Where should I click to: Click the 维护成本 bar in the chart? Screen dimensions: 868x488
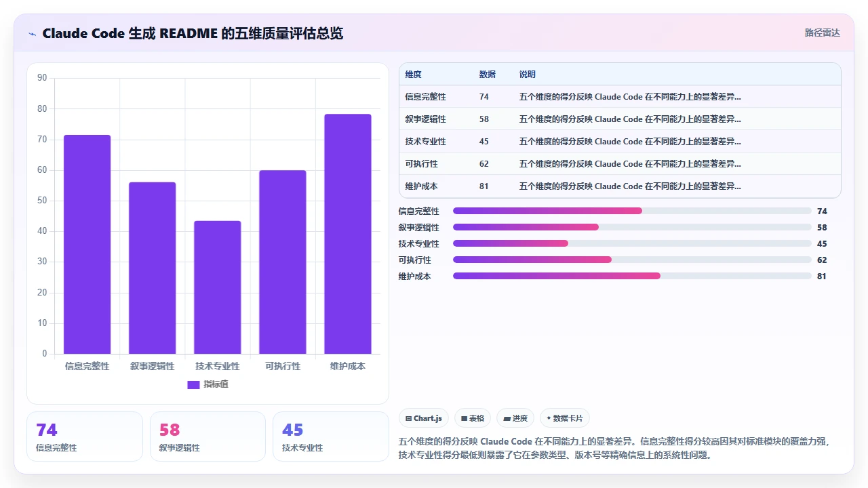[x=347, y=234]
